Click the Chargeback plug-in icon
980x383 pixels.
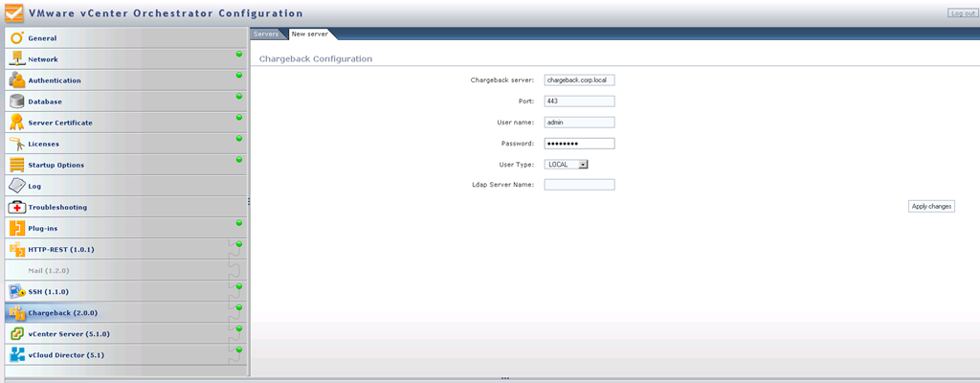coord(17,313)
